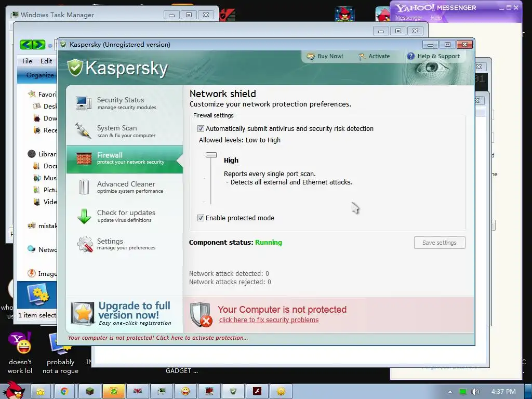Select the System Scan menu label

[117, 128]
